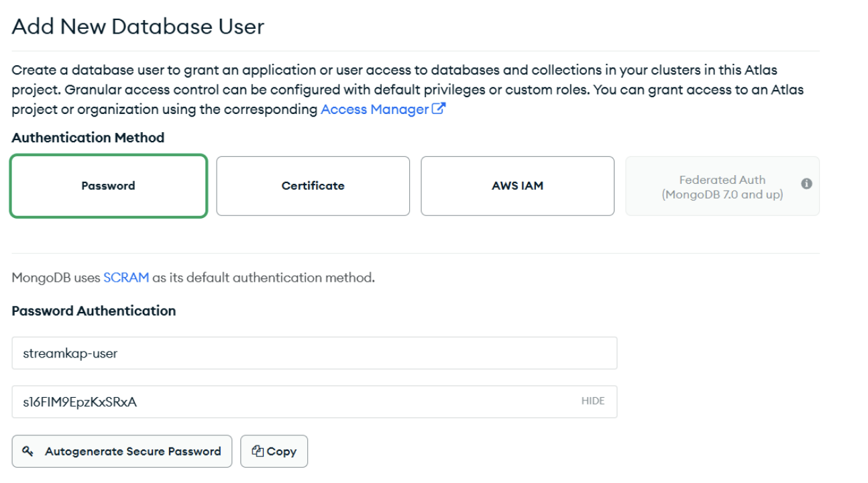The image size is (868, 483).
Task: Click clipboard icon on Copy button
Action: point(258,451)
